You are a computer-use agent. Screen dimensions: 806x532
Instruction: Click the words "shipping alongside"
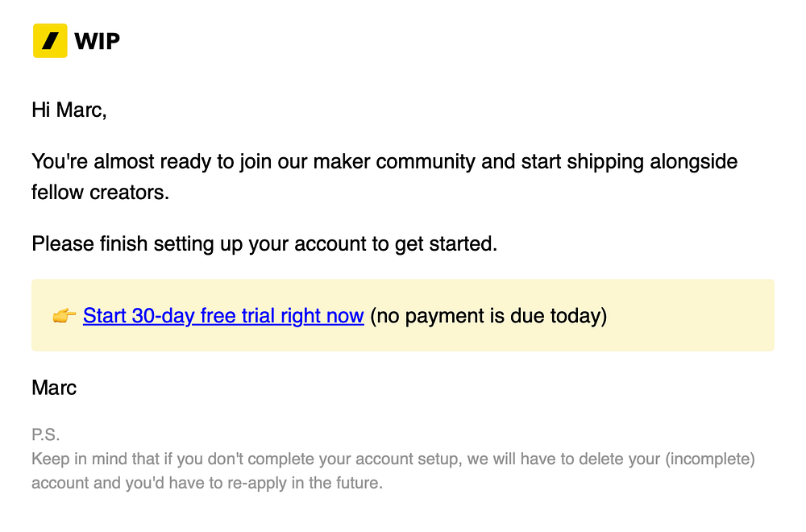coord(652,161)
